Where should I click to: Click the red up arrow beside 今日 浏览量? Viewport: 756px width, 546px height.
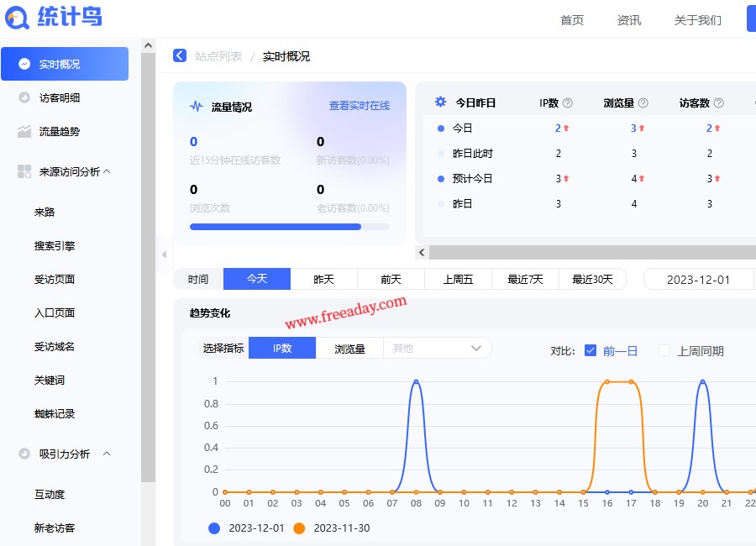pos(642,129)
